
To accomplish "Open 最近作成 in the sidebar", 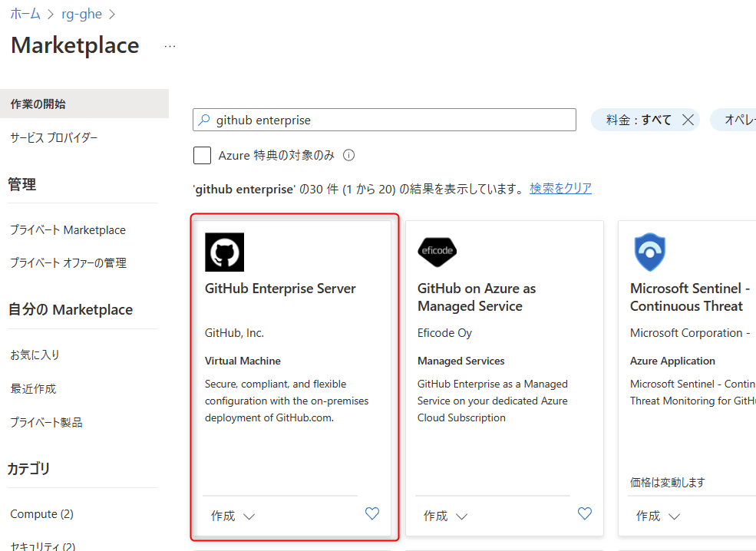I will [x=33, y=388].
